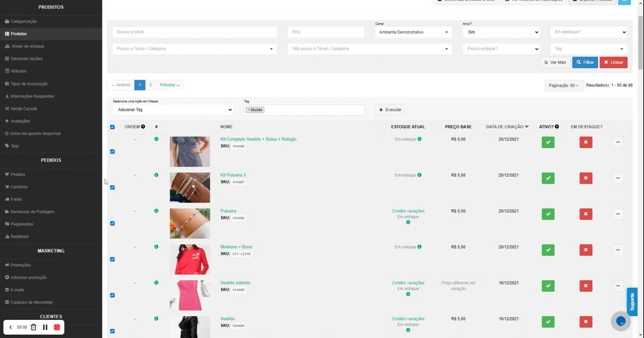Uncheck the Moletom + Boné row checkbox
Viewport: 644px width, 338px height.
(x=112, y=259)
